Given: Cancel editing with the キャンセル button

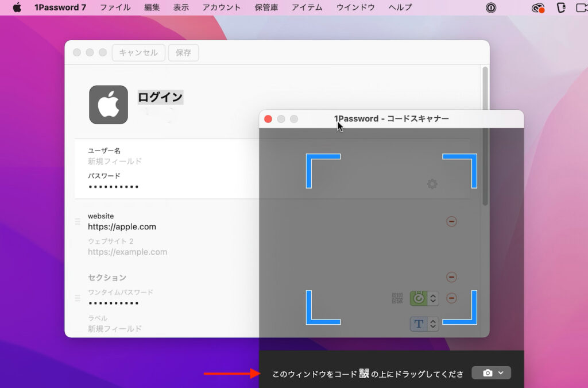Looking at the screenshot, I should pyautogui.click(x=138, y=52).
